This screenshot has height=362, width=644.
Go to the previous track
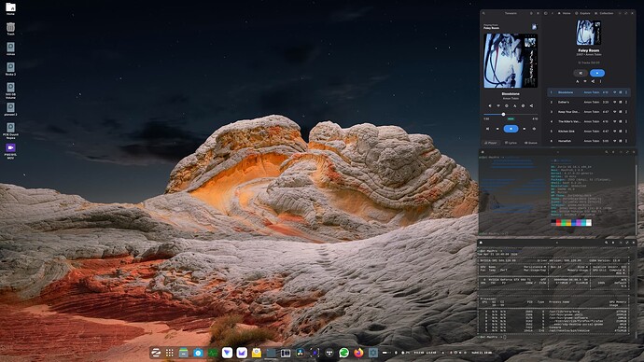(497, 129)
